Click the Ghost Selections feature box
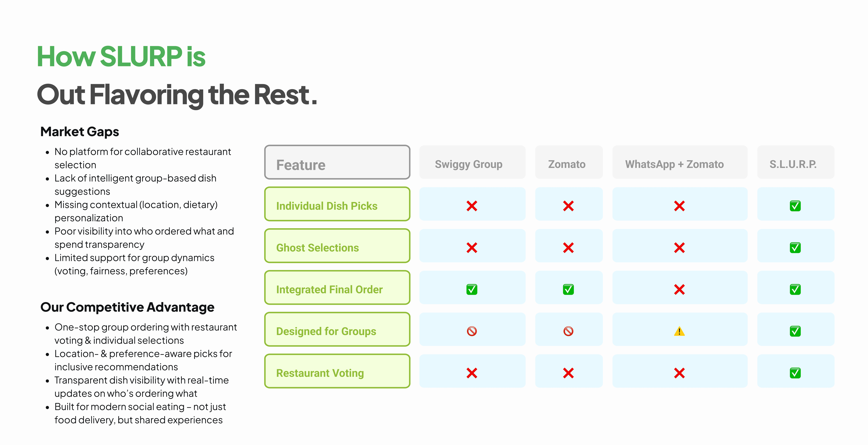This screenshot has width=868, height=445. tap(337, 246)
